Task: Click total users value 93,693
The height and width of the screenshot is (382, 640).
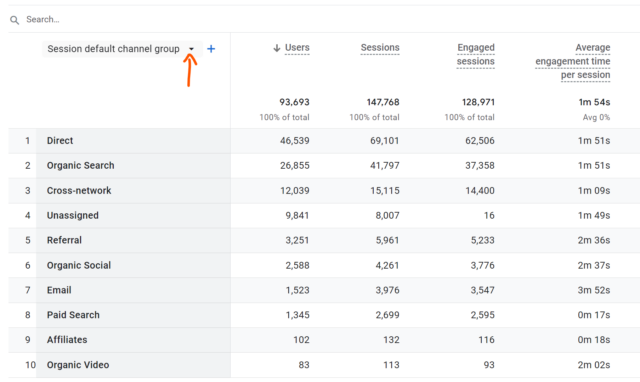Action: (294, 102)
